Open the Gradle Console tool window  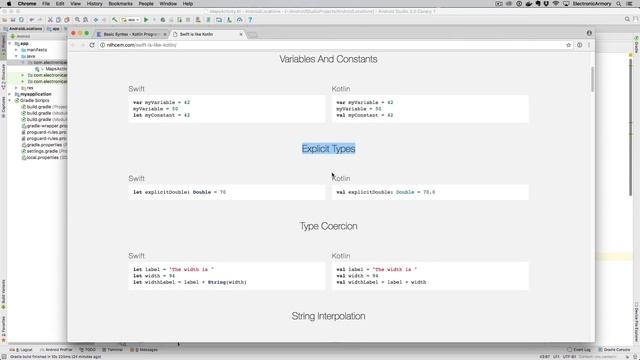[614, 350]
